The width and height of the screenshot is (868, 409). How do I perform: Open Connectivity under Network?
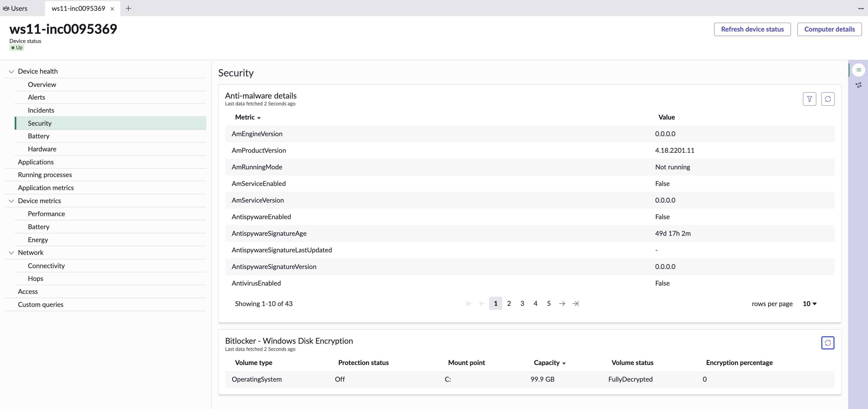click(x=111, y=266)
